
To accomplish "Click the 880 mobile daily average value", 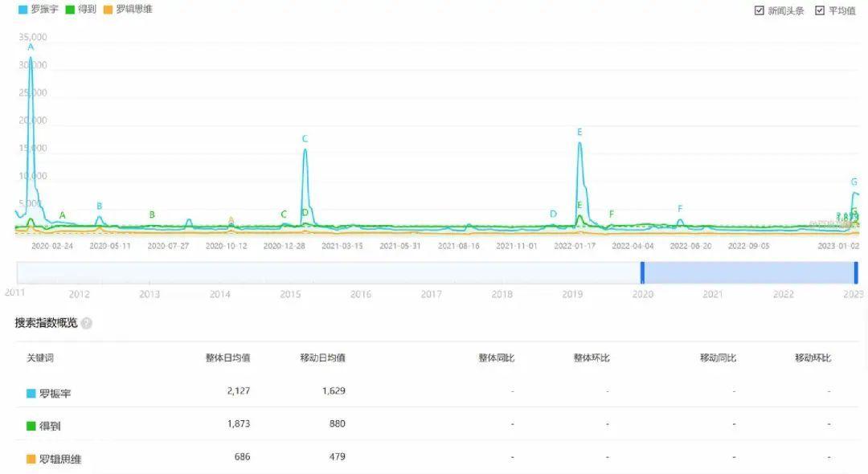I will pyautogui.click(x=337, y=423).
